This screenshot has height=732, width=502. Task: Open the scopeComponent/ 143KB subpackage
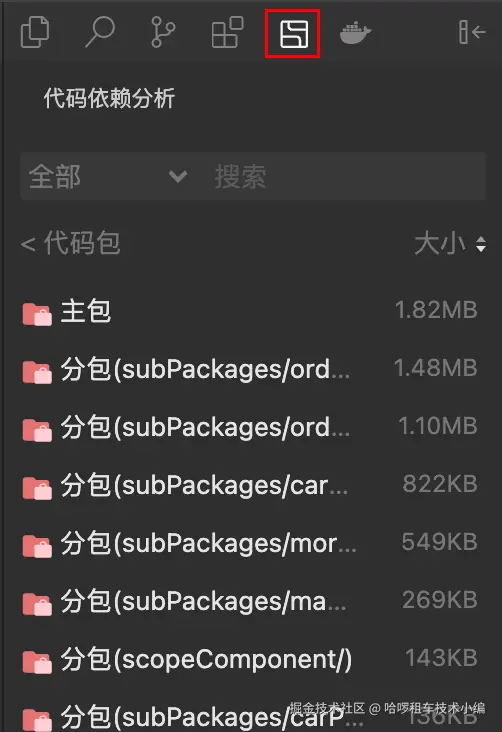pyautogui.click(x=251, y=659)
